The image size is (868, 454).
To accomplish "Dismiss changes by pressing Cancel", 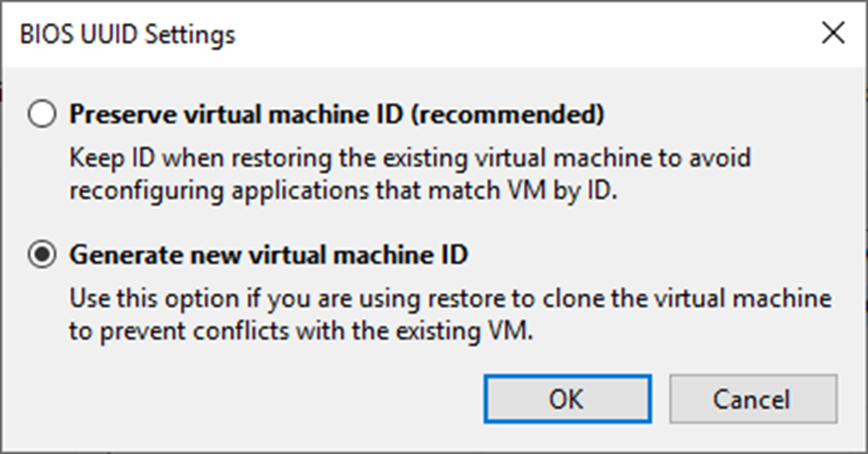I will click(x=752, y=399).
